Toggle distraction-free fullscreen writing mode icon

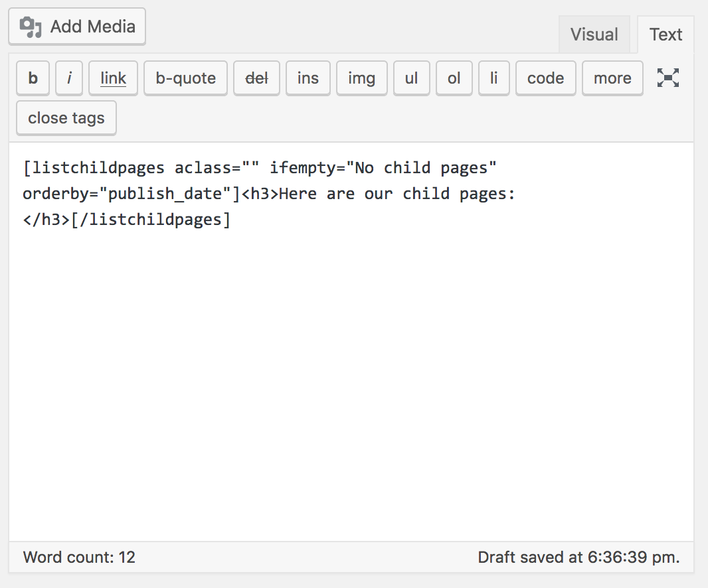(668, 78)
